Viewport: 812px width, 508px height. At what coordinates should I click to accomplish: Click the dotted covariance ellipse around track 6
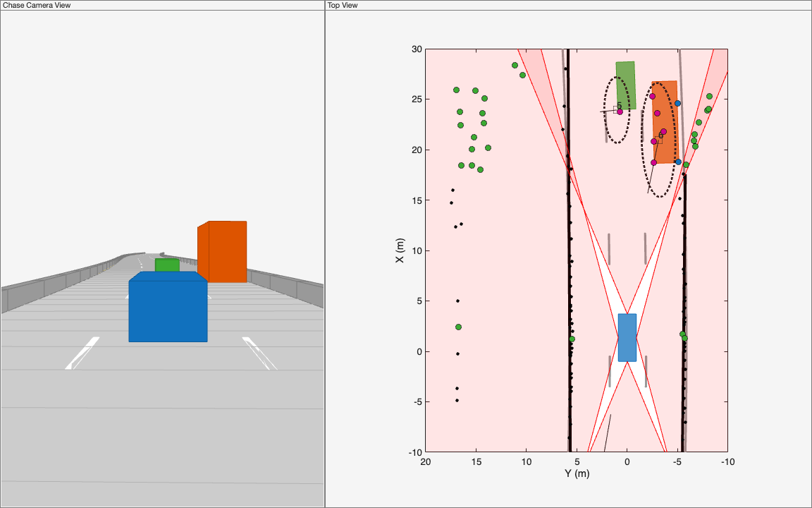pyautogui.click(x=659, y=140)
